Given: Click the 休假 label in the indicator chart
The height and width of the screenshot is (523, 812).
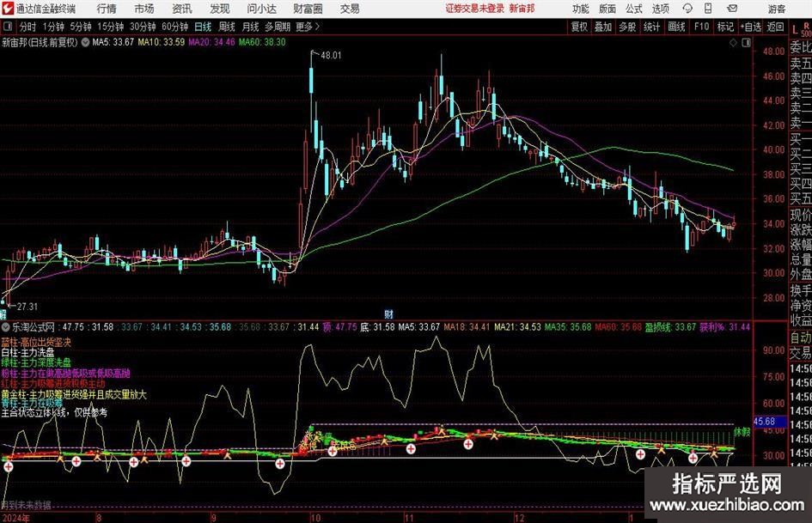Looking at the screenshot, I should (742, 431).
